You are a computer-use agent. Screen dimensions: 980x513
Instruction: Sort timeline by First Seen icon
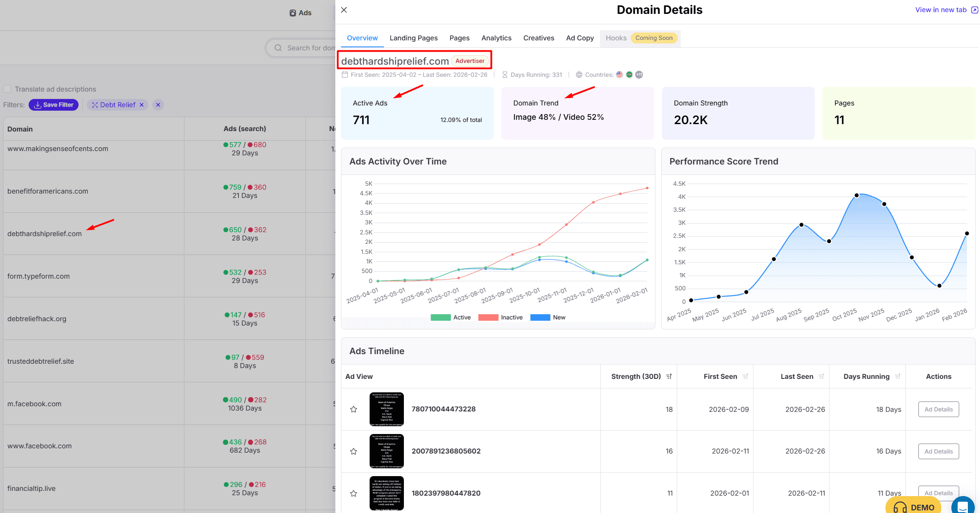(x=745, y=376)
